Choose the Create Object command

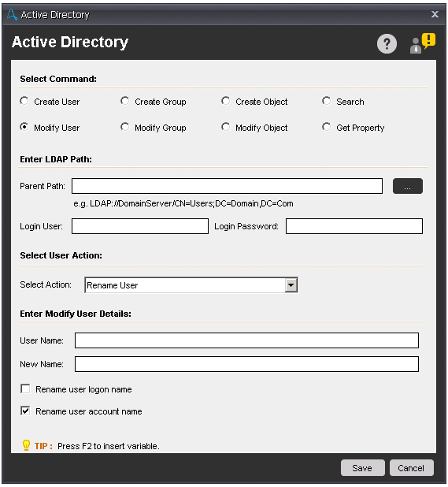tap(225, 101)
